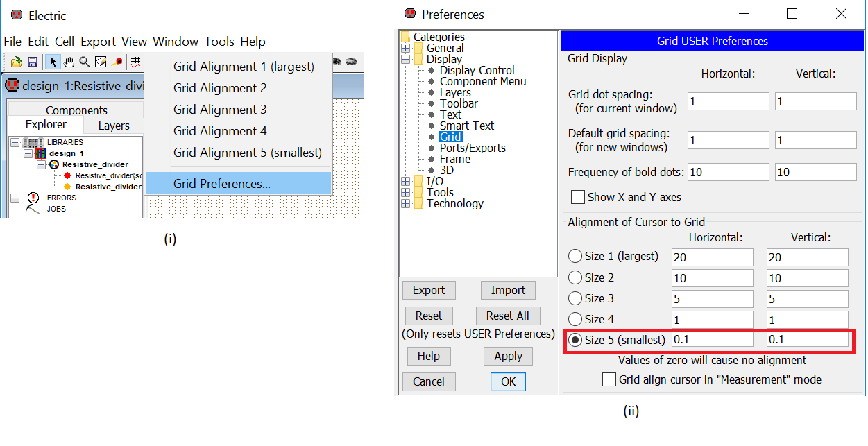This screenshot has width=868, height=446.
Task: Select the arrow pointer tool
Action: pos(53,62)
